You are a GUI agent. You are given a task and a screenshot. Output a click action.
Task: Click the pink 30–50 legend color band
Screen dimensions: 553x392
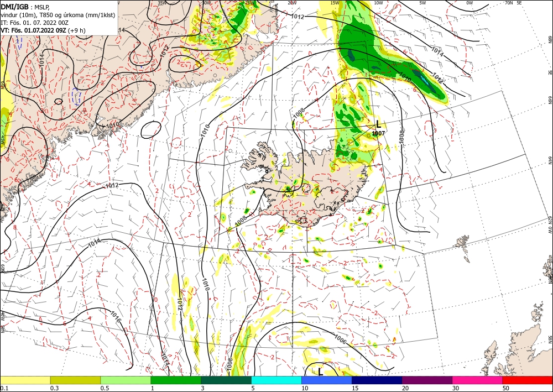click(x=478, y=380)
